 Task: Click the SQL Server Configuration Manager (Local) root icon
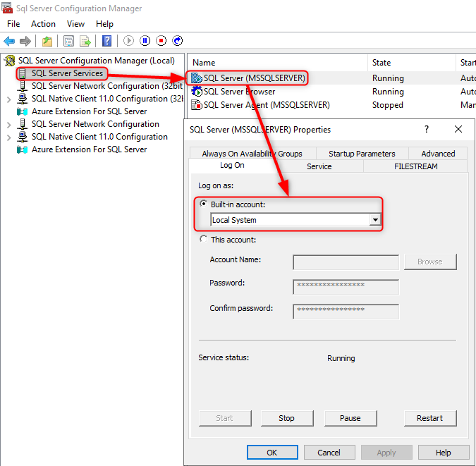[10, 61]
